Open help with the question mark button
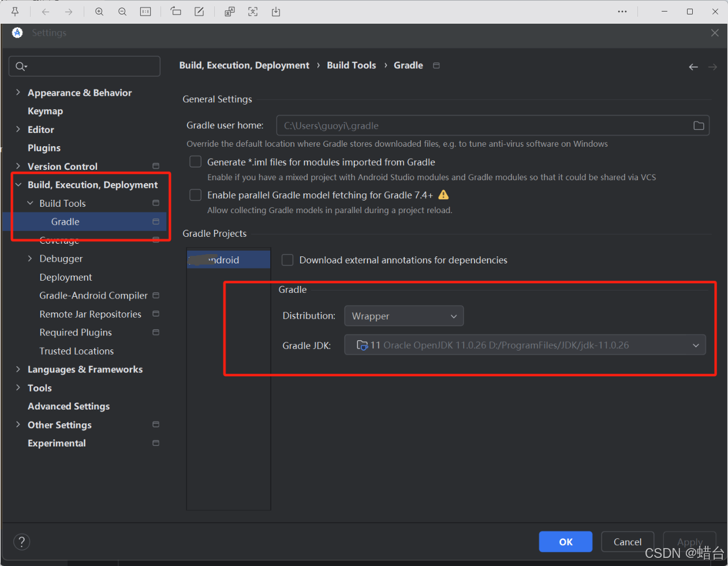Image resolution: width=728 pixels, height=566 pixels. (x=21, y=542)
